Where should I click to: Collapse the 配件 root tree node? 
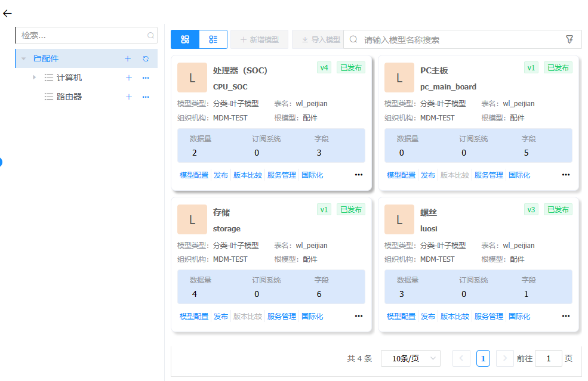pos(24,58)
